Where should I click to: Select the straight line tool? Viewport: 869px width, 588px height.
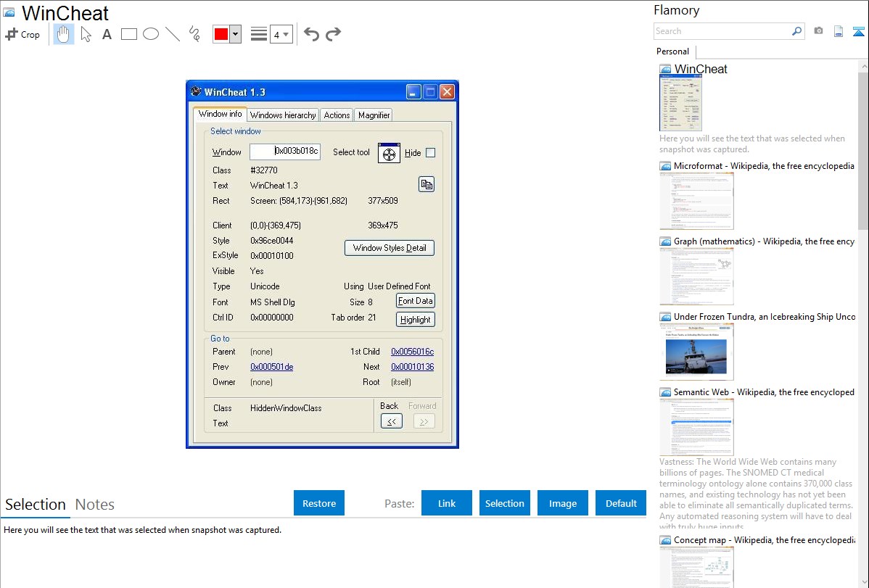[173, 34]
